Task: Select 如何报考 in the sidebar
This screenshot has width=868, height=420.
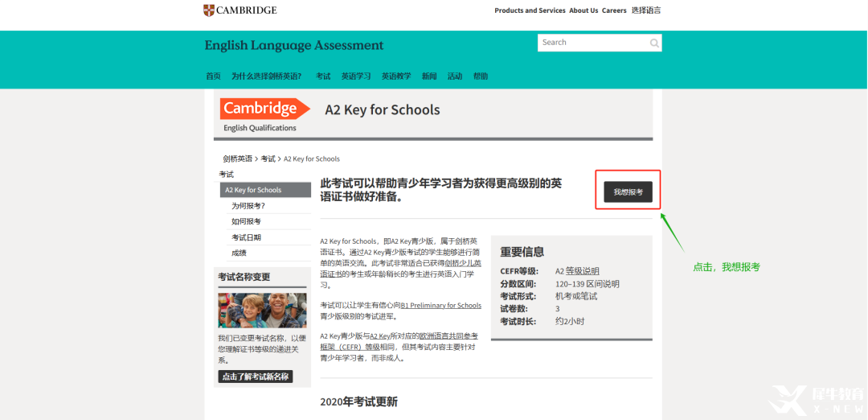Action: coord(246,221)
